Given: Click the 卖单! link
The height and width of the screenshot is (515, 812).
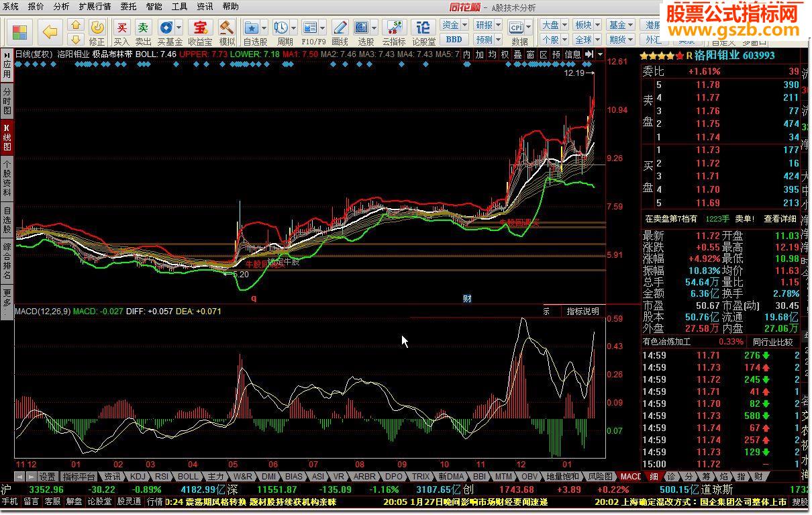Looking at the screenshot, I should tap(745, 219).
